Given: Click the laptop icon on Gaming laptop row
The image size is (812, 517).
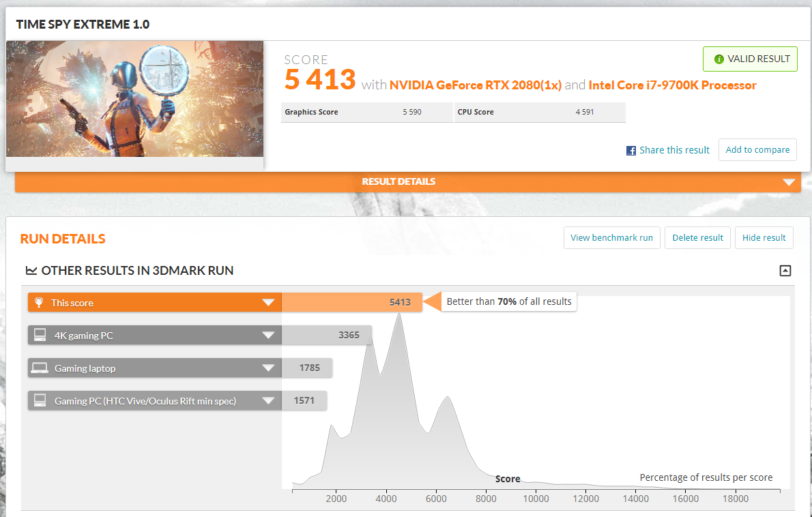Looking at the screenshot, I should point(40,368).
